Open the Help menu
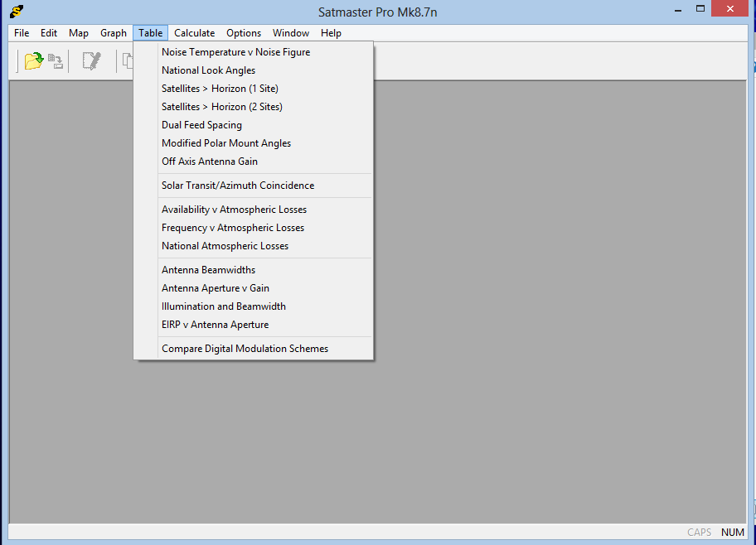 point(331,33)
